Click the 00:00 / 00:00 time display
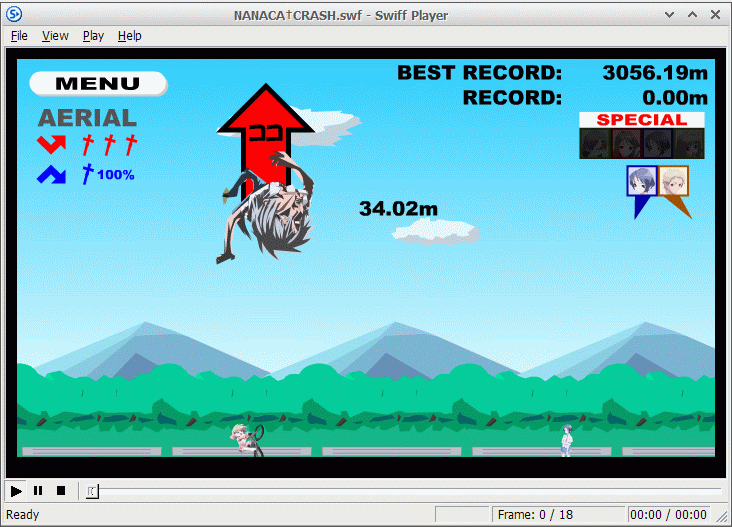 [668, 514]
